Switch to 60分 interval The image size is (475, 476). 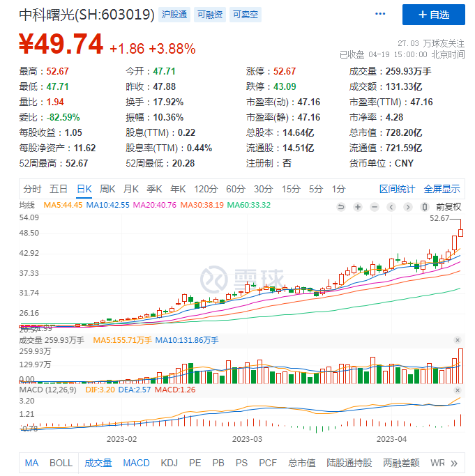coord(236,189)
